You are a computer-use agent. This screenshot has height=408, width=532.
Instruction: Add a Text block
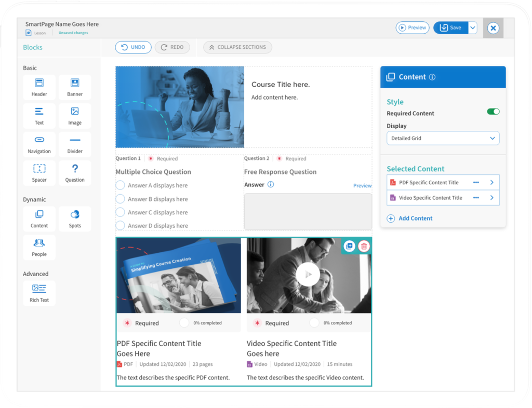(x=39, y=116)
